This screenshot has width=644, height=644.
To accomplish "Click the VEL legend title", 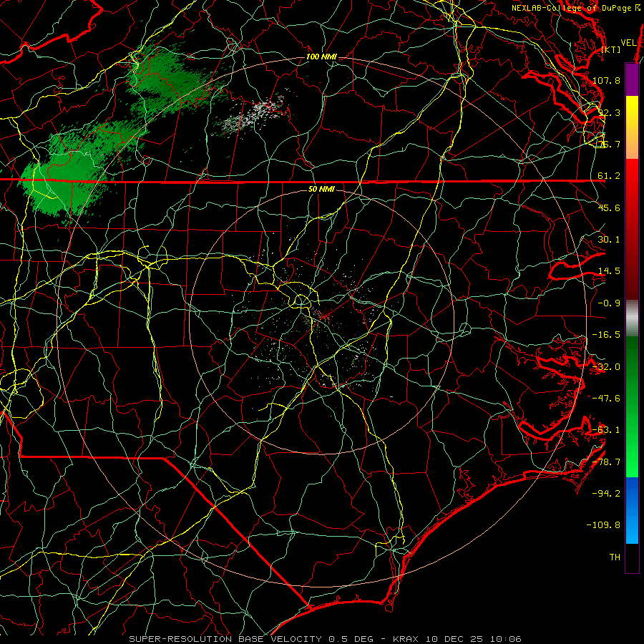I will [x=629, y=43].
